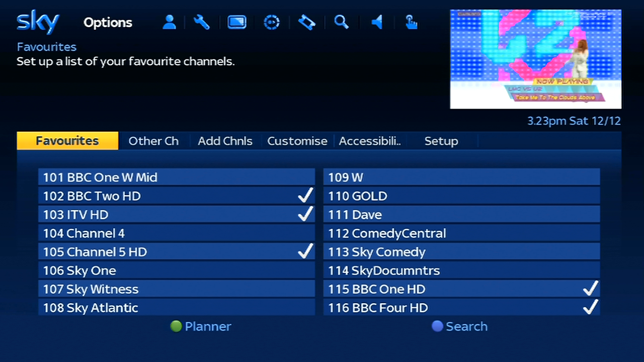
Task: Unfavourite BBC Four HD channel
Action: [x=461, y=307]
